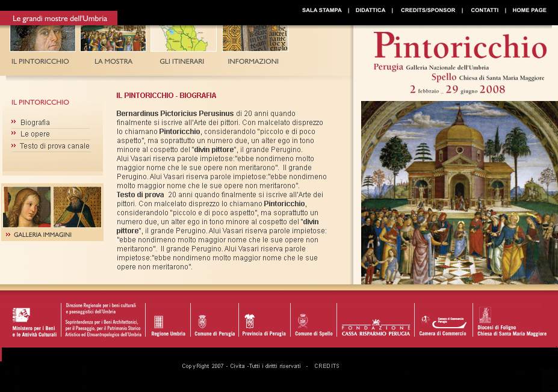Switch to the INFORMAZIONI tab
The width and height of the screenshot is (558, 392).
pos(253,61)
